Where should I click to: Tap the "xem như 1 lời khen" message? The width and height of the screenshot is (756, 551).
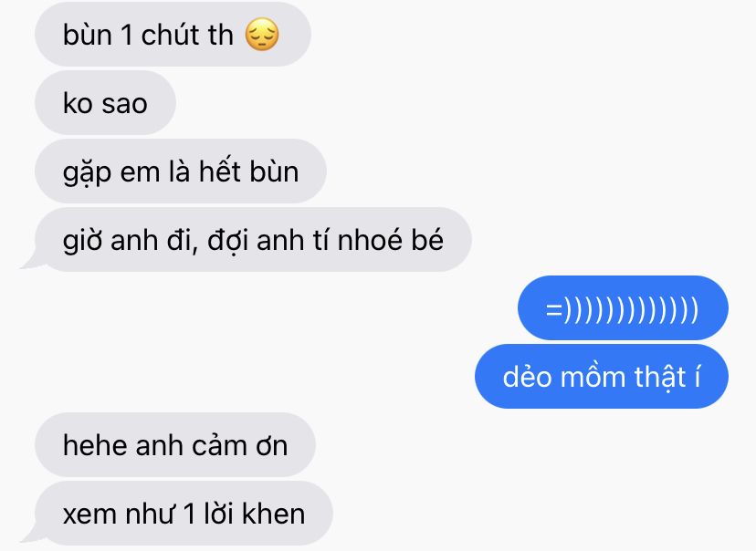coord(184,513)
